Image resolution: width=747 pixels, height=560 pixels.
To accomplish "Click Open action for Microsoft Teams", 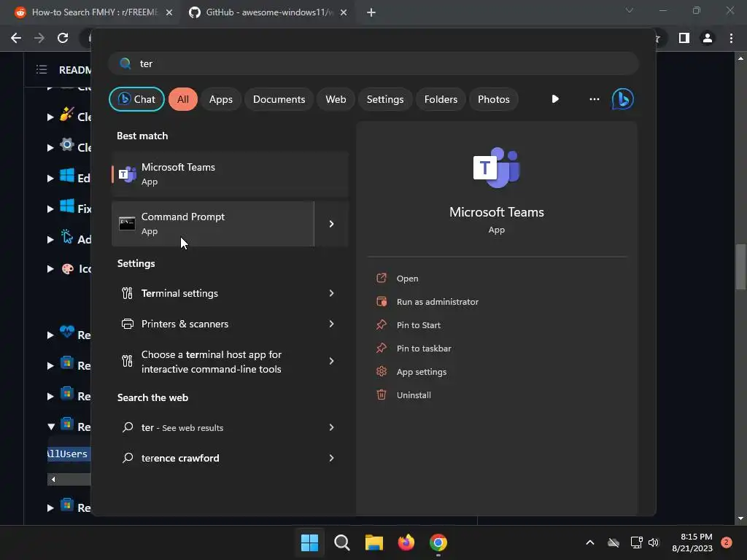I will click(407, 279).
